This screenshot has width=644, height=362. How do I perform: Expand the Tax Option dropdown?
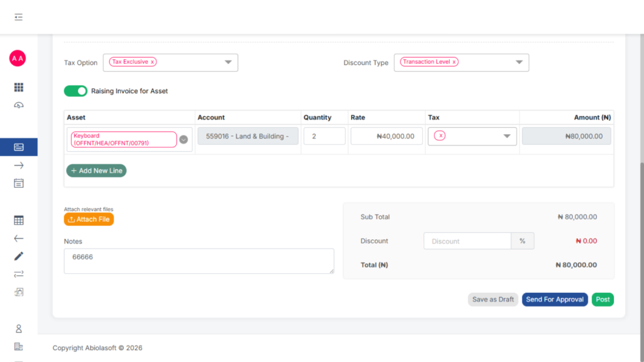pos(228,62)
